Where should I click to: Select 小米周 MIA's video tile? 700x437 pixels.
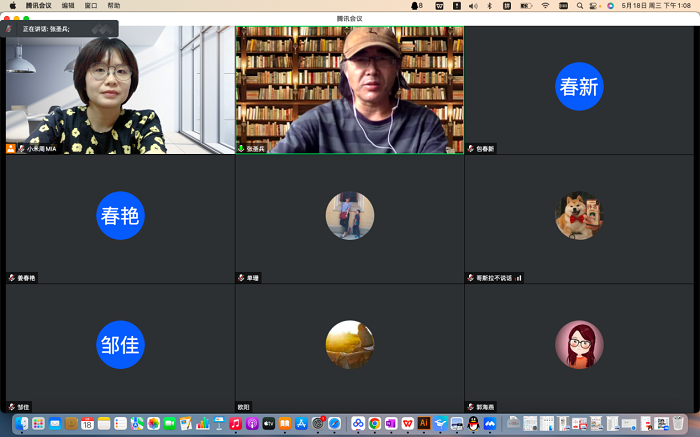click(119, 88)
